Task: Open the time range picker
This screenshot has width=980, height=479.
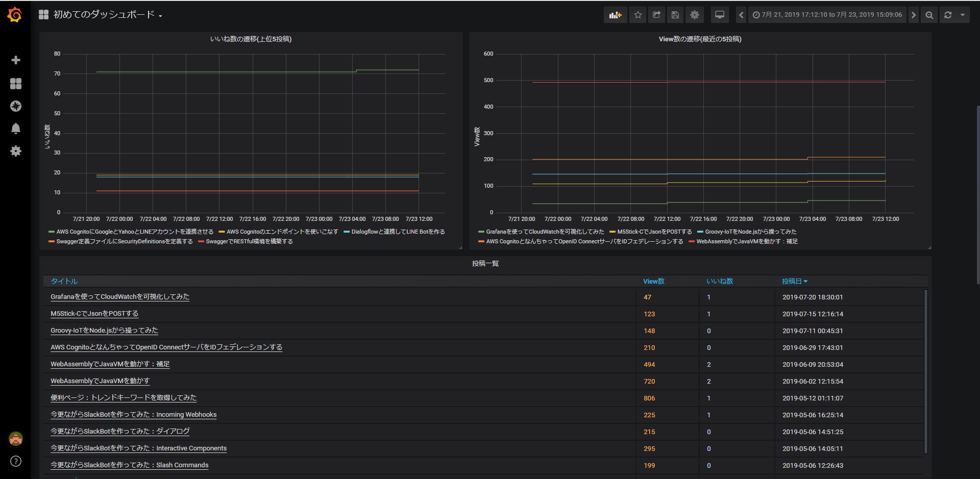Action: [x=827, y=15]
